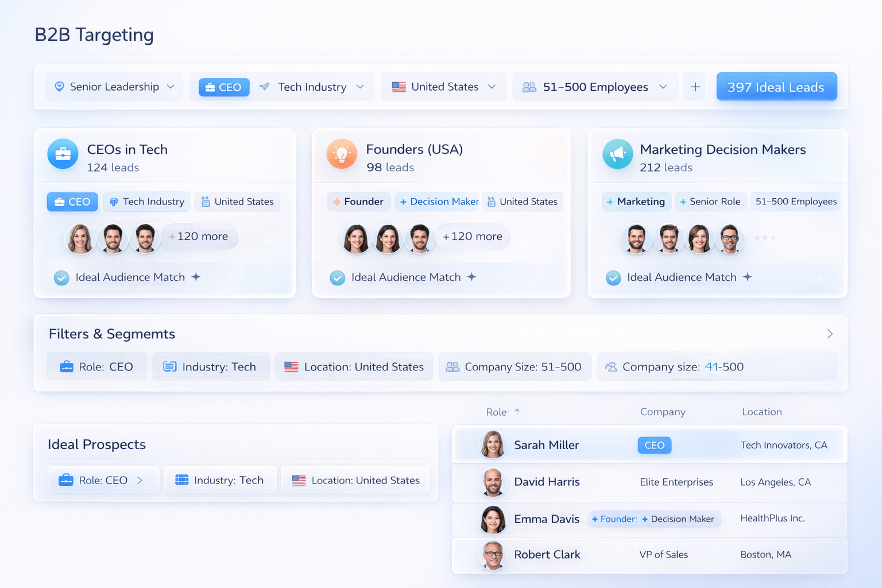Click the megaphone icon on Marketing Decision Makers card
Viewport: 882px width, 588px height.
tap(617, 154)
